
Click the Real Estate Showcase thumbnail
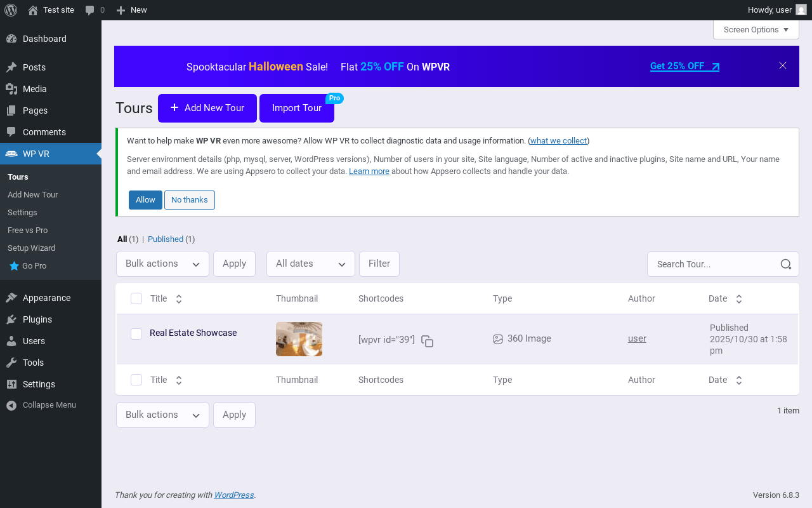[x=299, y=339]
